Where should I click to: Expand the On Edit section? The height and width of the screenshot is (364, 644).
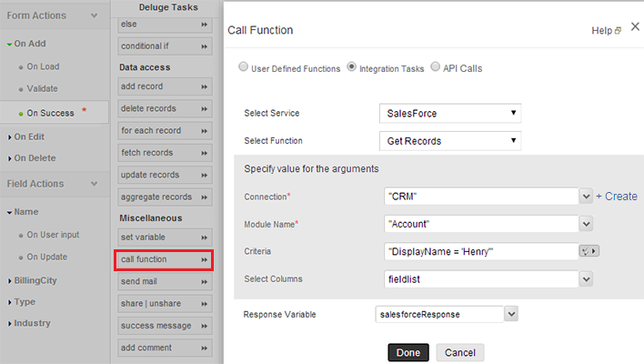click(33, 136)
